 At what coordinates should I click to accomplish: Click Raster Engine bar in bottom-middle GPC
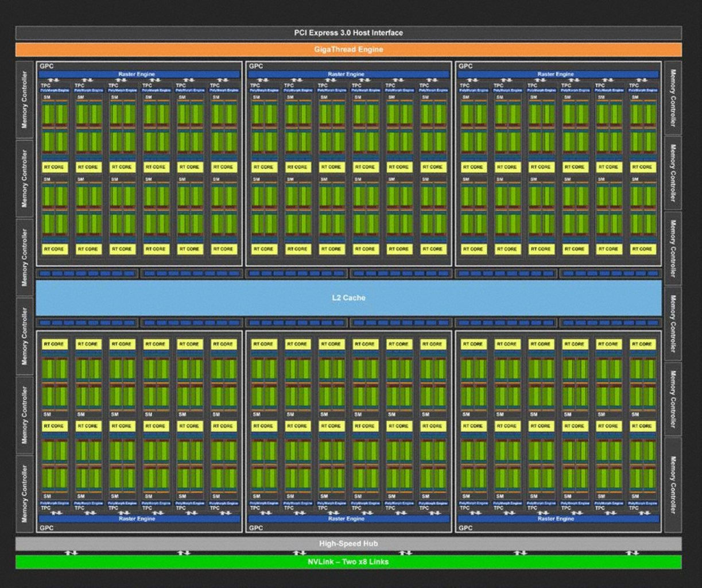tap(348, 519)
